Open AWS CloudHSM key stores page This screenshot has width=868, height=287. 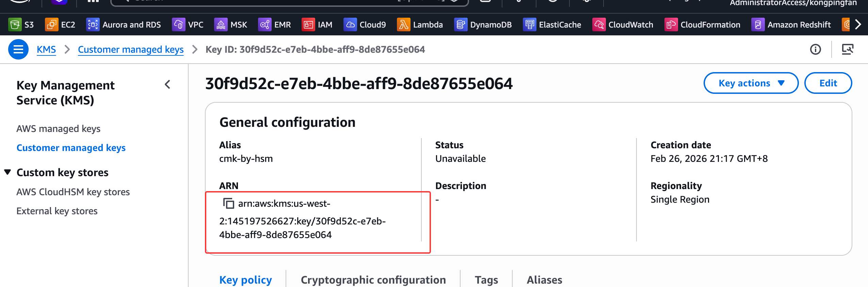73,192
